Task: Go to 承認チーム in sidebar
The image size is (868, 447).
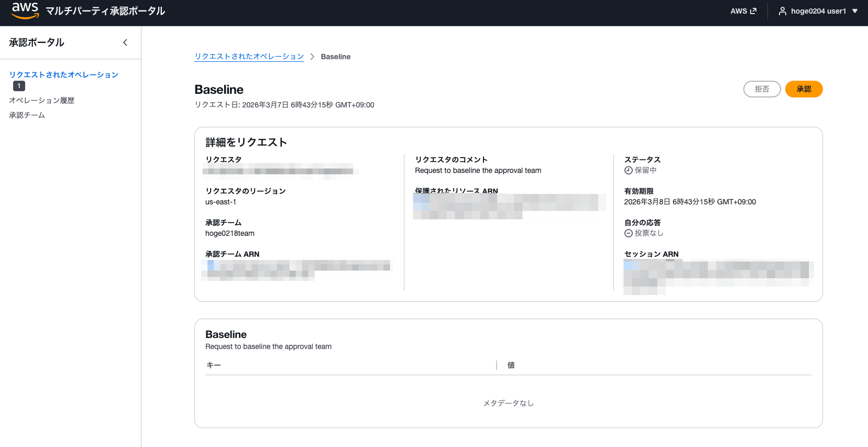Action: pyautogui.click(x=27, y=115)
